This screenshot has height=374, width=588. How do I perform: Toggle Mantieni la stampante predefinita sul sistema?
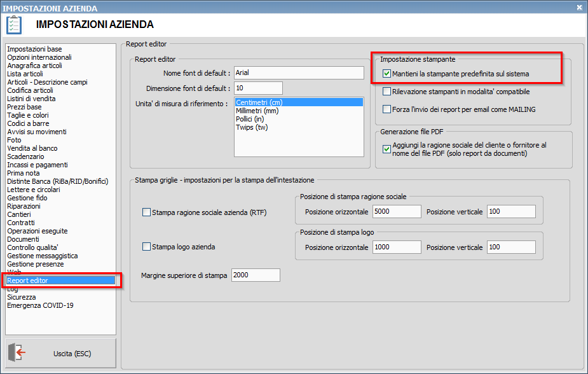386,74
